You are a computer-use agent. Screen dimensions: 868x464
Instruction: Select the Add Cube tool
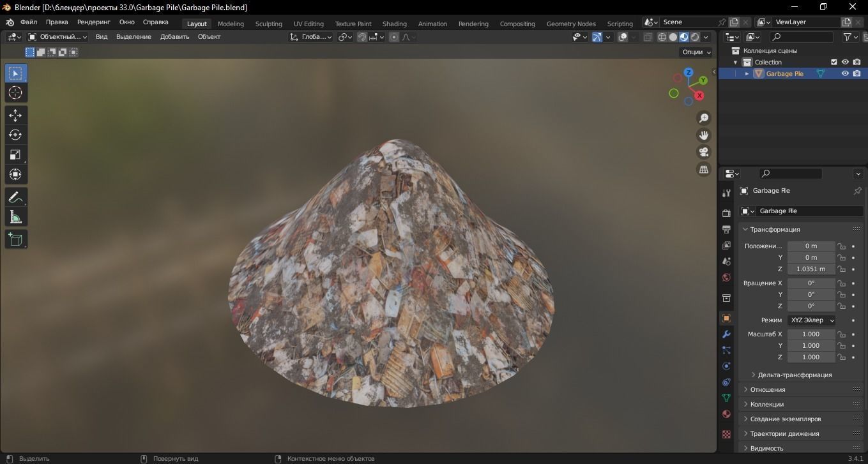pos(16,239)
